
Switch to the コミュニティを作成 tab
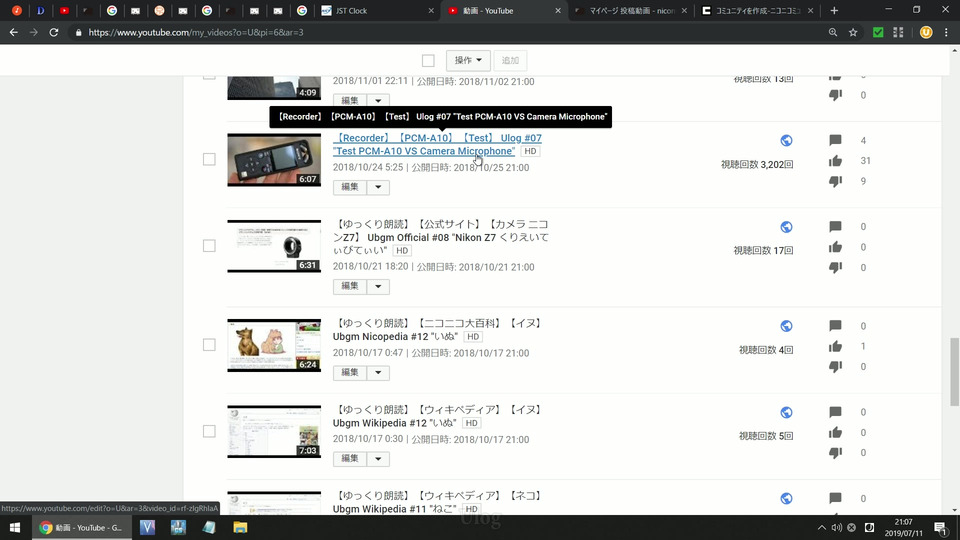pyautogui.click(x=758, y=10)
